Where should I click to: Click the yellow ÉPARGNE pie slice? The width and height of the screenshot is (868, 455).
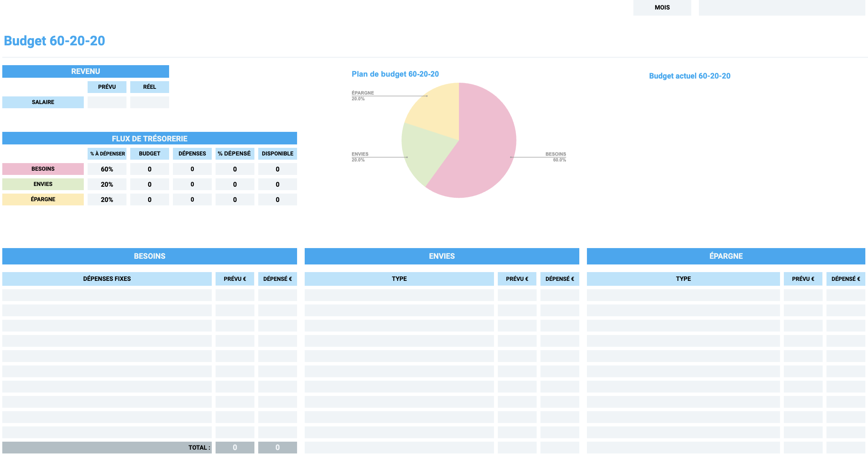(x=438, y=111)
